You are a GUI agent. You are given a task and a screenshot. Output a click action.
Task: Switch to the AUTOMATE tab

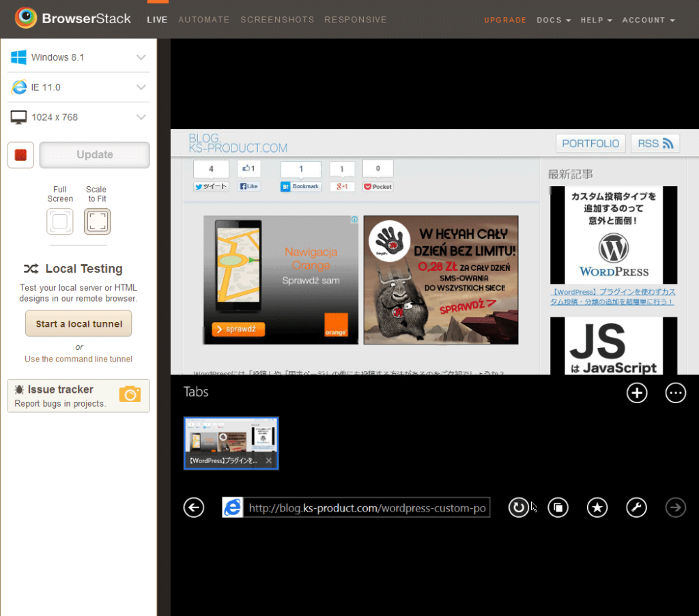click(x=204, y=20)
